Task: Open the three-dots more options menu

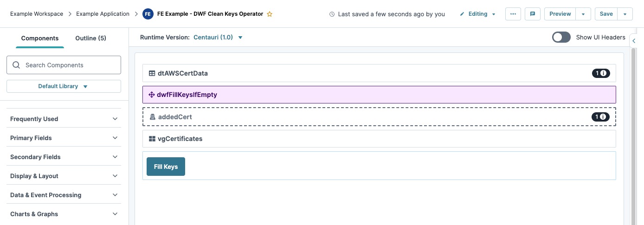Action: point(513,14)
